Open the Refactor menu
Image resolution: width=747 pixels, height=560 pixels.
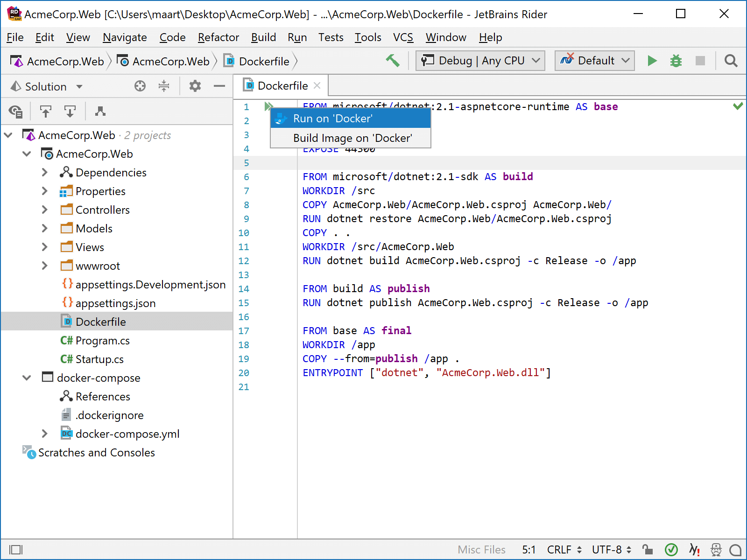[x=218, y=37]
